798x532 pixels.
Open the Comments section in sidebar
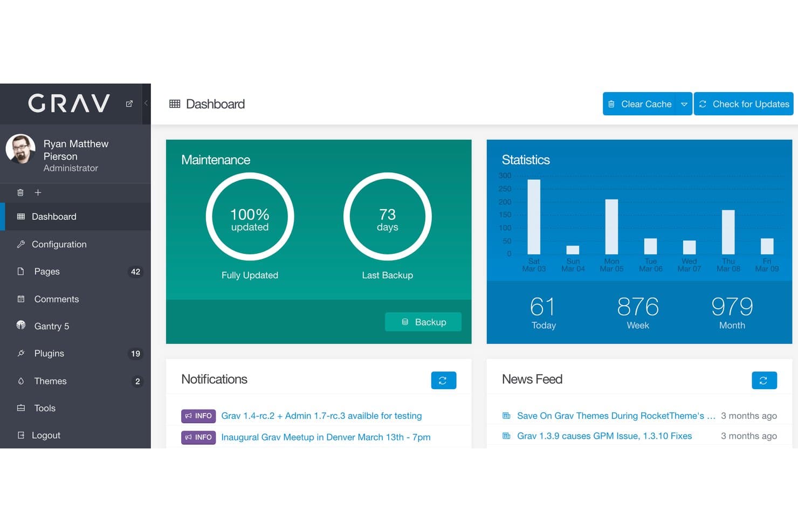(x=75, y=299)
